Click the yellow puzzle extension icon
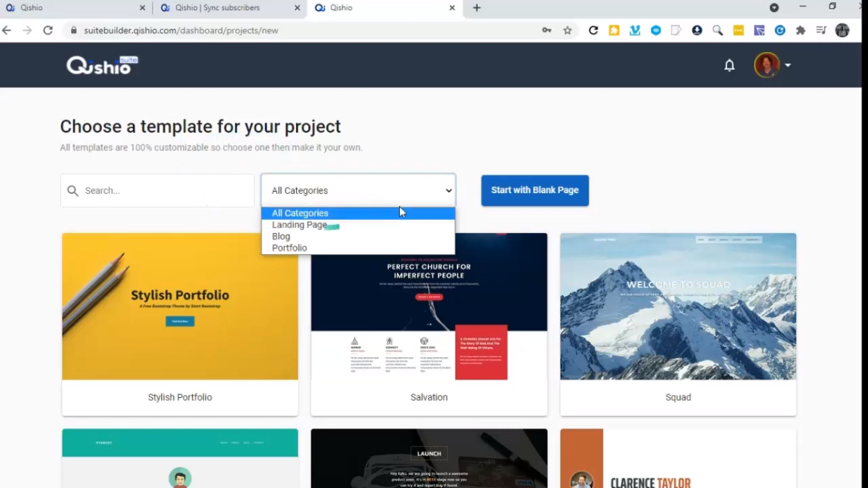Screen dimensions: 868x488 (614, 30)
